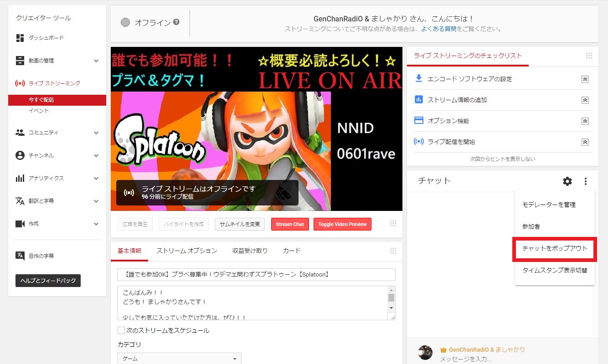Click the ヘルプとフィードバック button
608x364 pixels.
(x=48, y=281)
